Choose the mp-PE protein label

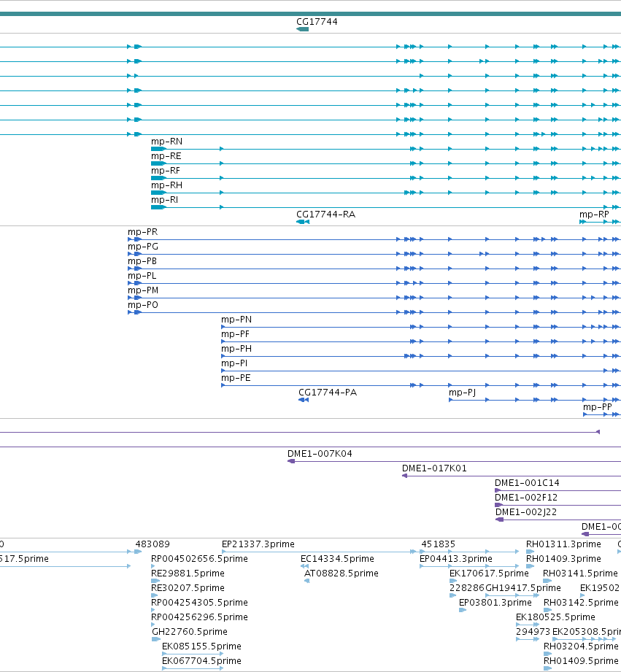coord(236,377)
